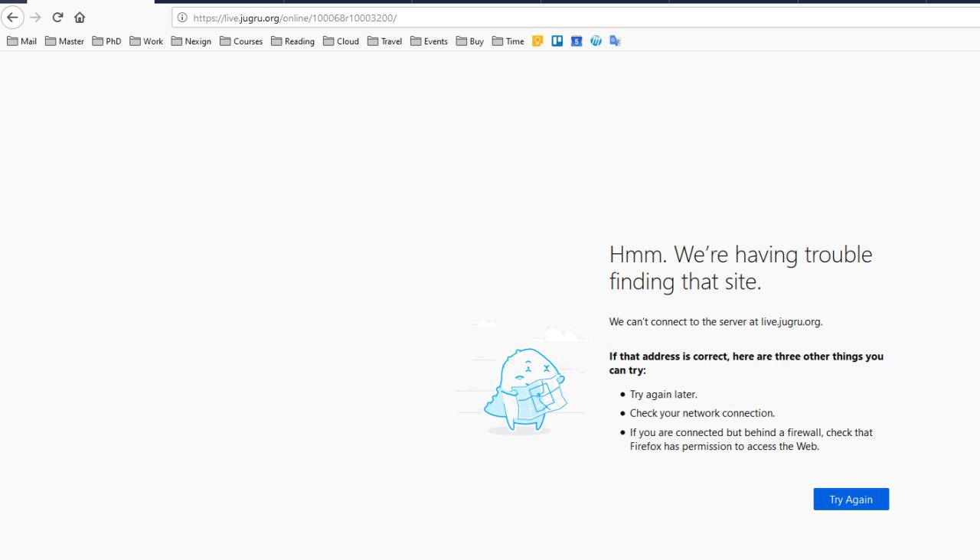Open the Cloud bookmarks folder
980x560 pixels.
pos(341,41)
